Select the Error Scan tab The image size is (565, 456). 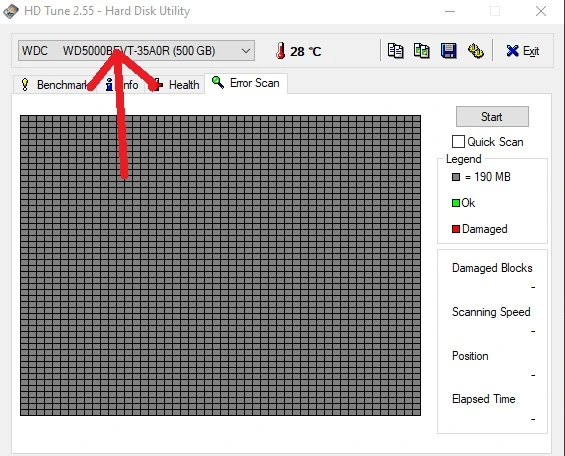click(x=246, y=83)
